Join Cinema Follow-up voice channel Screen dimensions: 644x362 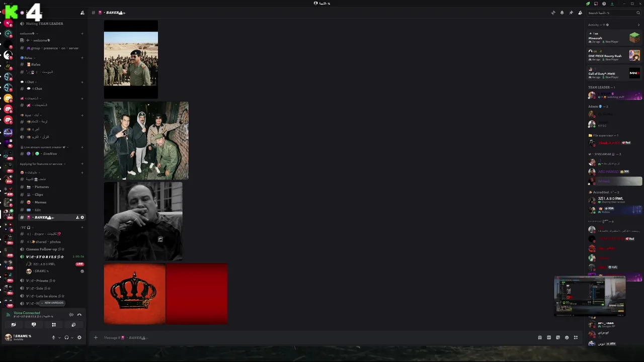pos(52,249)
